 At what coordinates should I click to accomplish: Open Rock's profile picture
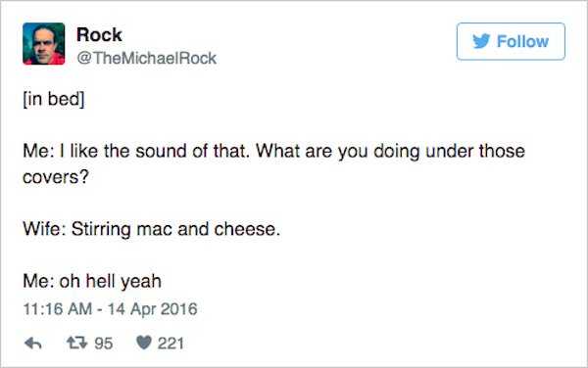tap(43, 43)
